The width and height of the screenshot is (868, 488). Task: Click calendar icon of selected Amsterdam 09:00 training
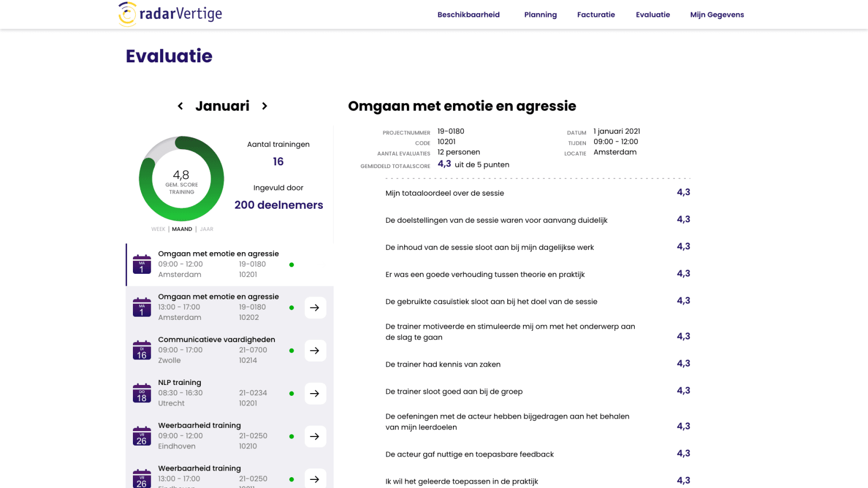click(142, 265)
